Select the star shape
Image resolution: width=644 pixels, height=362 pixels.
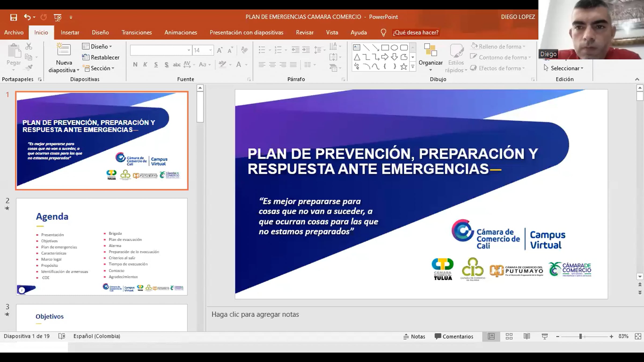pyautogui.click(x=404, y=67)
